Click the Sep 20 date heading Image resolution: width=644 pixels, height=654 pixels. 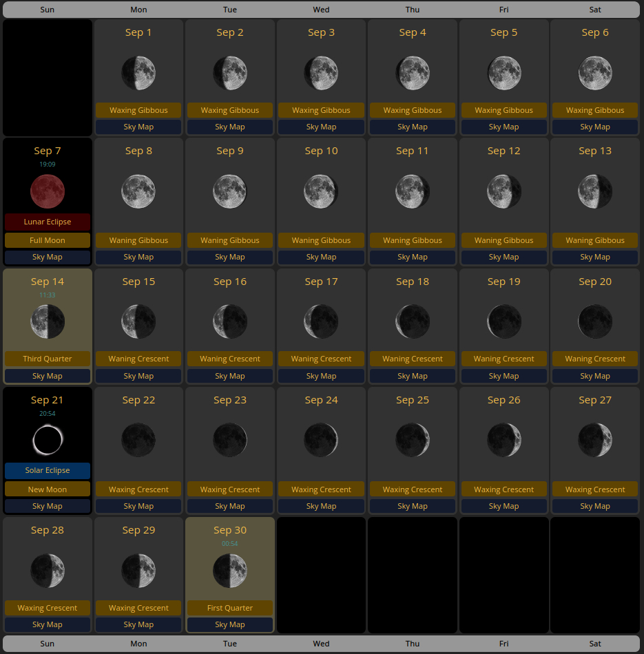(595, 282)
